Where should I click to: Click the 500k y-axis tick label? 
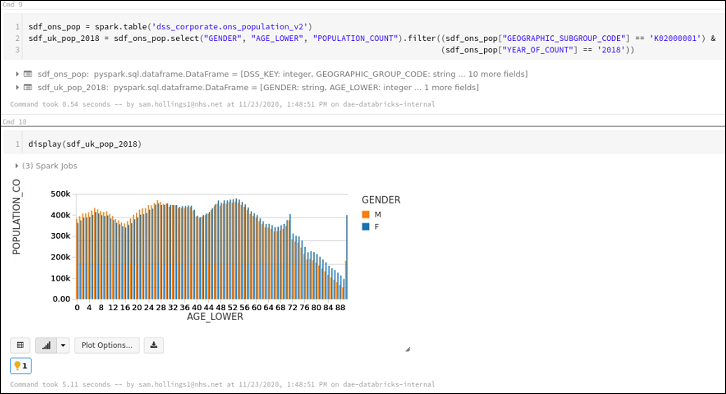60,194
